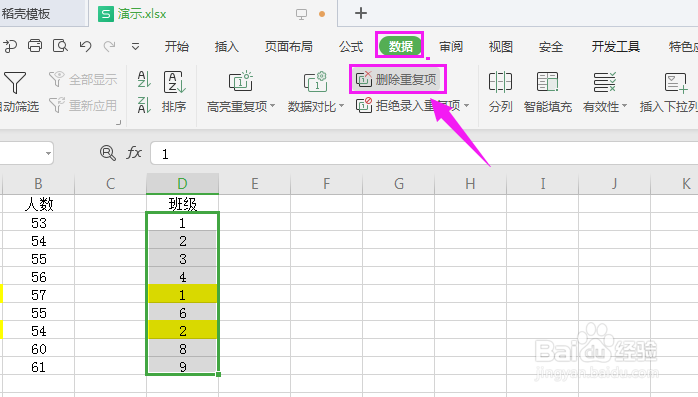Image resolution: width=698 pixels, height=397 pixels.
Task: Select column D header
Action: coord(183,183)
